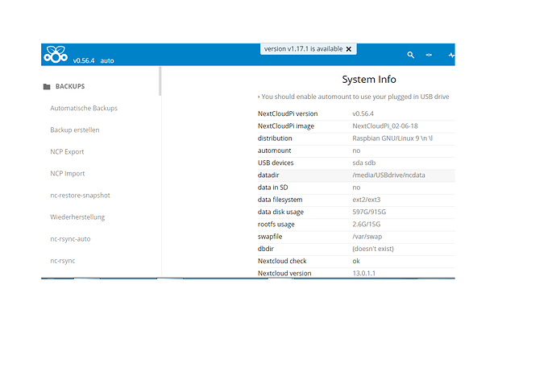
Task: Click the sidebar scrollbar thumb
Action: click(x=160, y=81)
